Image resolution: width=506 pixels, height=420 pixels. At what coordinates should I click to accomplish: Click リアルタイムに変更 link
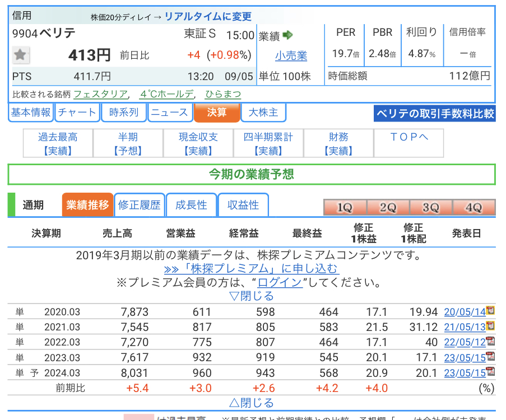208,16
